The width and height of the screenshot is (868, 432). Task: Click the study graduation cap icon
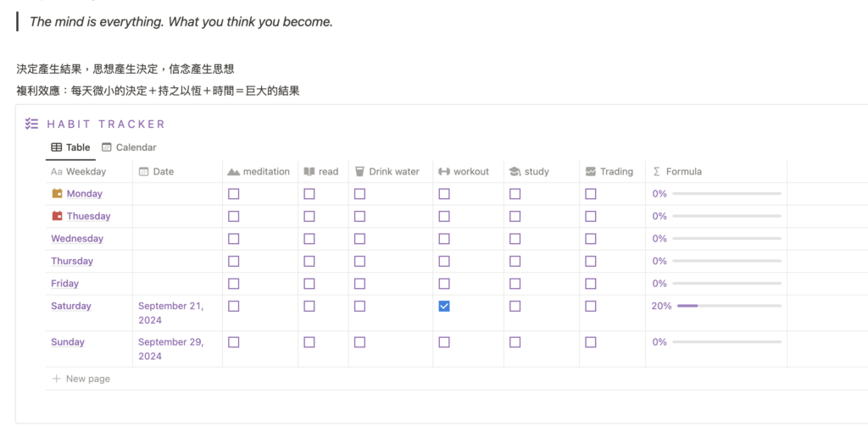tap(515, 171)
